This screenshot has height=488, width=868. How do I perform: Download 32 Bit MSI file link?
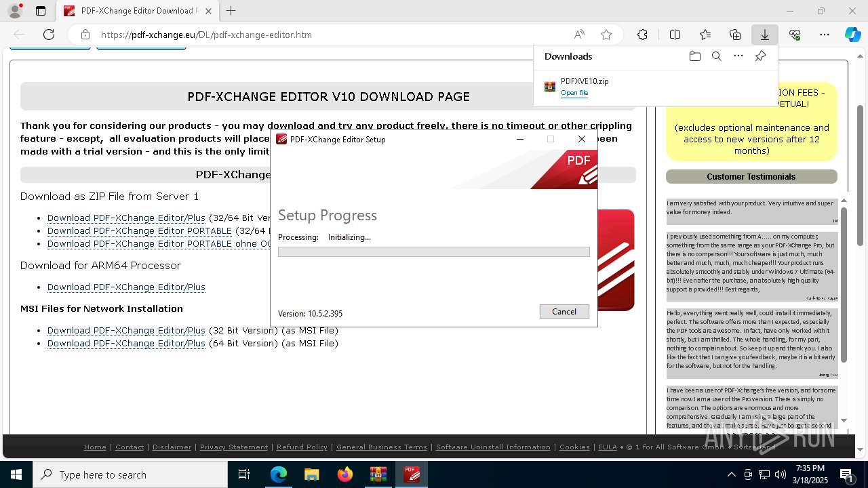pyautogui.click(x=126, y=330)
